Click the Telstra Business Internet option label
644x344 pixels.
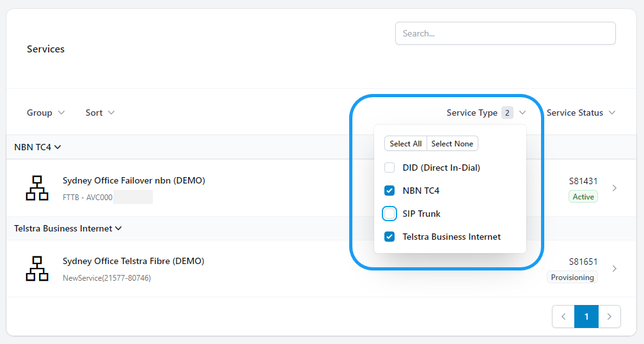point(452,237)
